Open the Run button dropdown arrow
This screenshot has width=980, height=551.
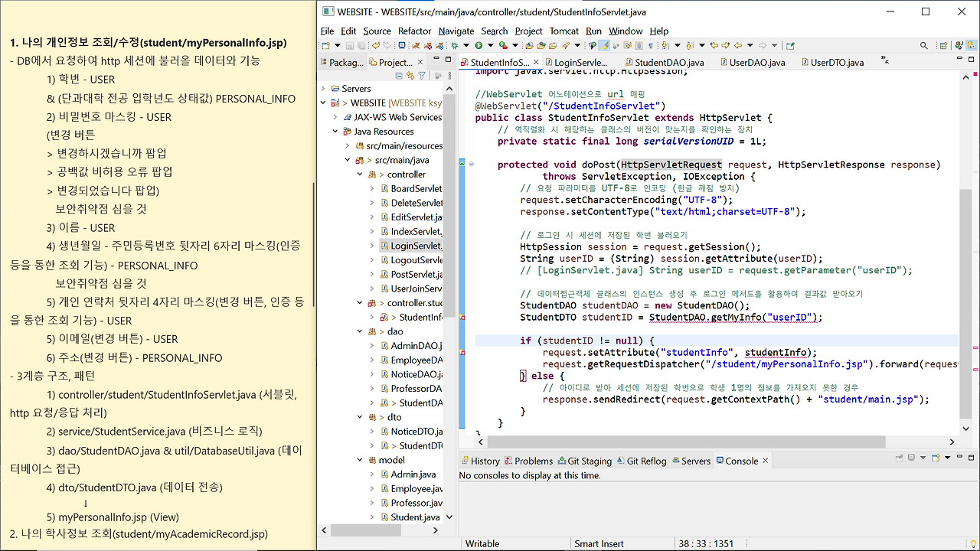(490, 46)
